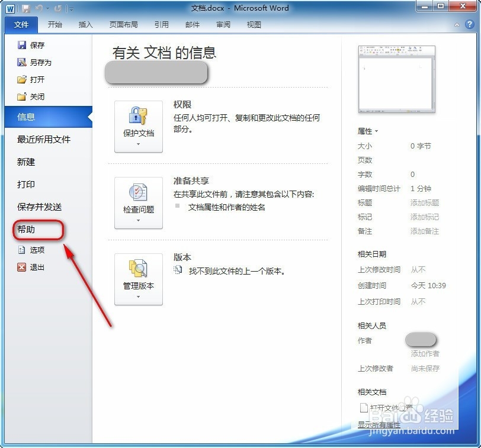
Task: Open 选项 settings
Action: (31, 250)
